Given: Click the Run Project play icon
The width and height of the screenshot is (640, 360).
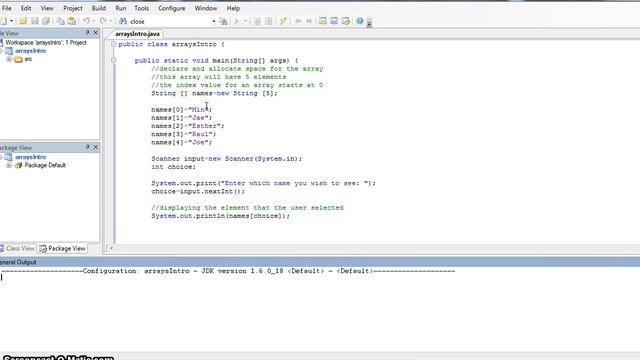Looking at the screenshot, I should pos(237,21).
